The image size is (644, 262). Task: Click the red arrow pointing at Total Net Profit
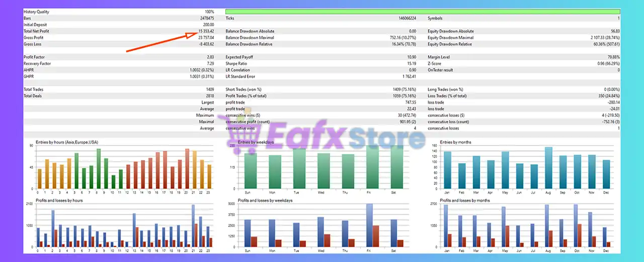tap(161, 42)
